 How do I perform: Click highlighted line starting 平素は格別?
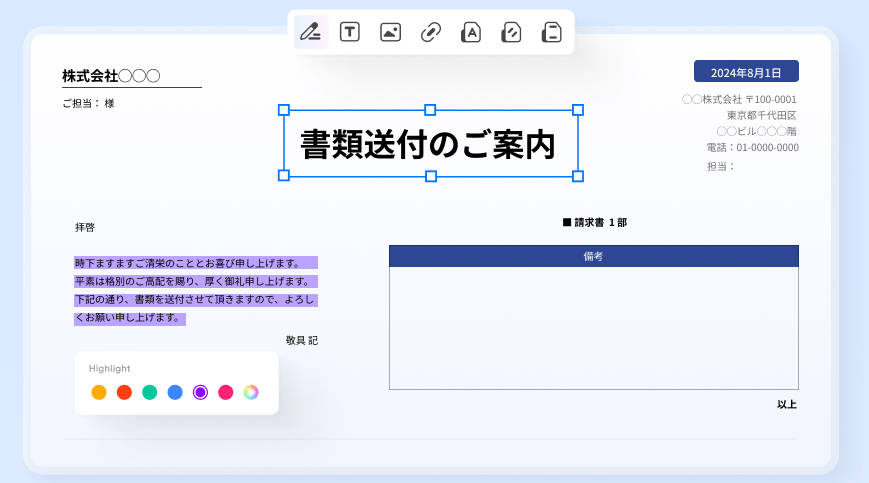[x=196, y=281]
